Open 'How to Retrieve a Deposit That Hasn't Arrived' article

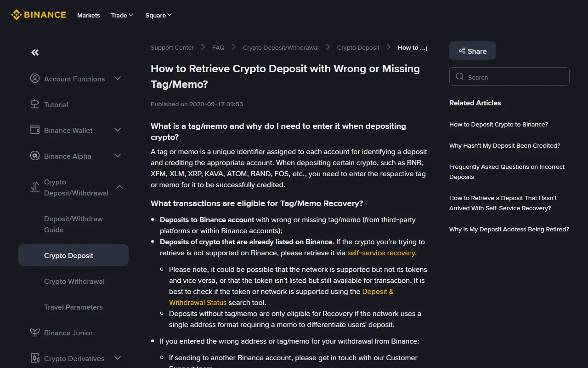[503, 203]
